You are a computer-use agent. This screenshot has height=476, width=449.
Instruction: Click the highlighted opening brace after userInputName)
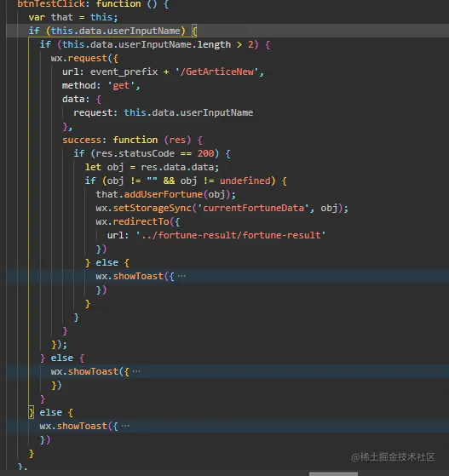194,31
